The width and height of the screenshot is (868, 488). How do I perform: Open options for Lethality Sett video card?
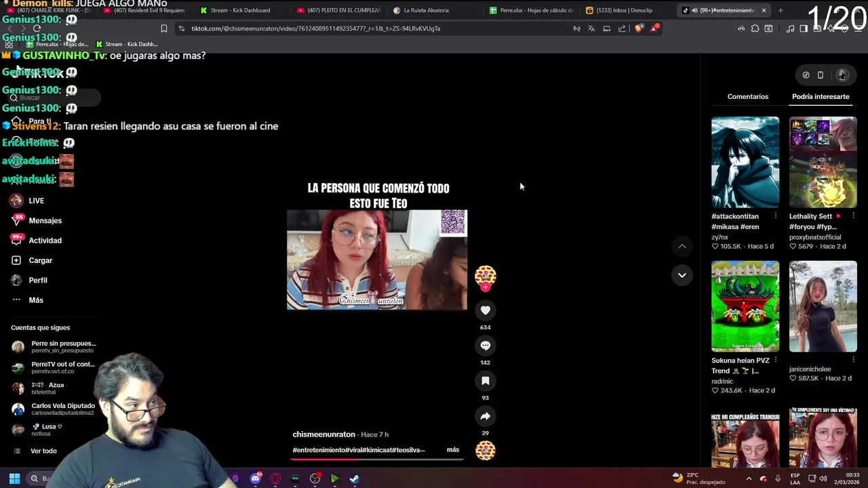853,216
